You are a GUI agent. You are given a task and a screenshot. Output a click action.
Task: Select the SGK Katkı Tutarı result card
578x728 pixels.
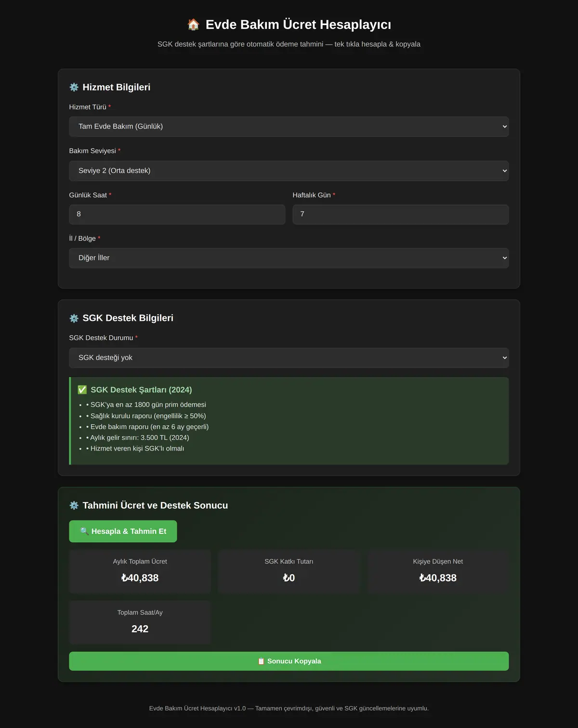click(x=289, y=571)
